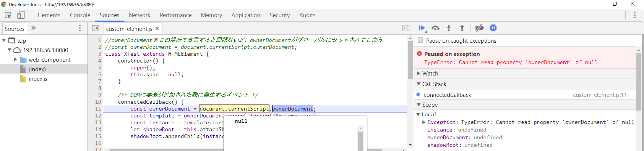The image size is (644, 151).
Task: Hide the navigator sidebar icon
Action: point(96,28)
